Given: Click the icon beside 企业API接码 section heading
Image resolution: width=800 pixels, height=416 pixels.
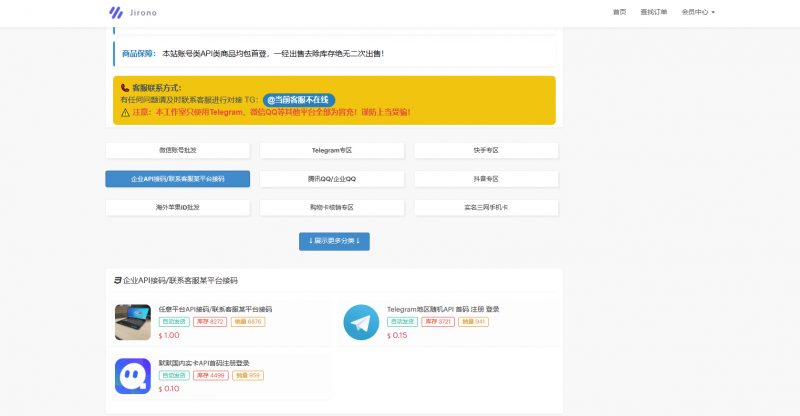Looking at the screenshot, I should [117, 281].
